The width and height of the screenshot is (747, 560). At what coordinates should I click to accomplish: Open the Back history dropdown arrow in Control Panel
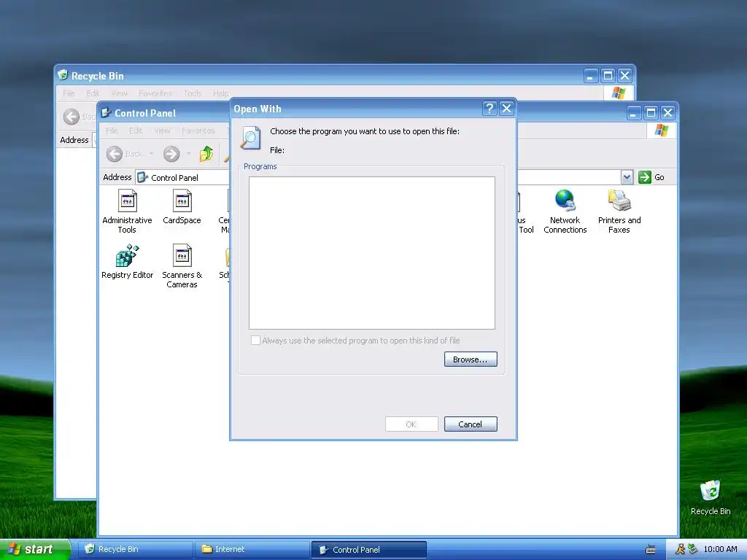point(151,154)
